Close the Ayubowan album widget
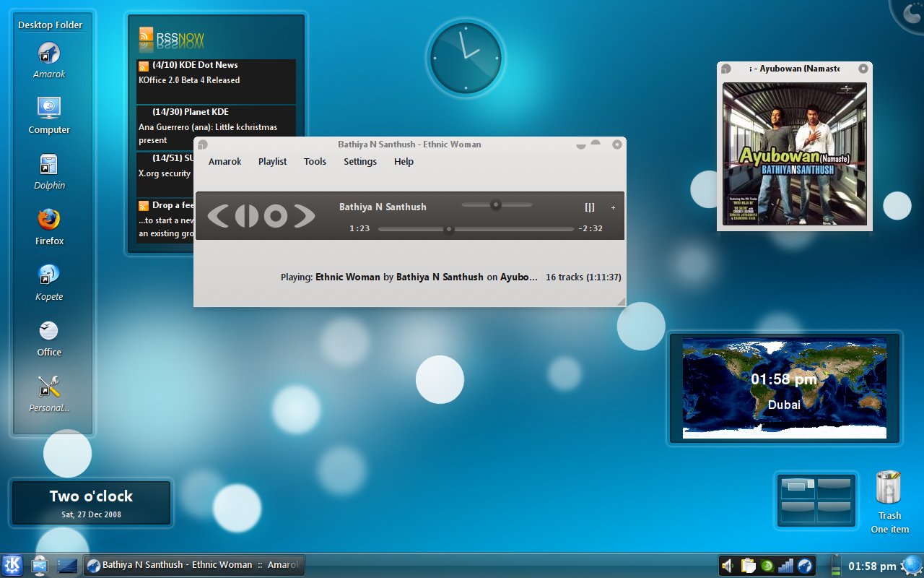 (x=863, y=69)
